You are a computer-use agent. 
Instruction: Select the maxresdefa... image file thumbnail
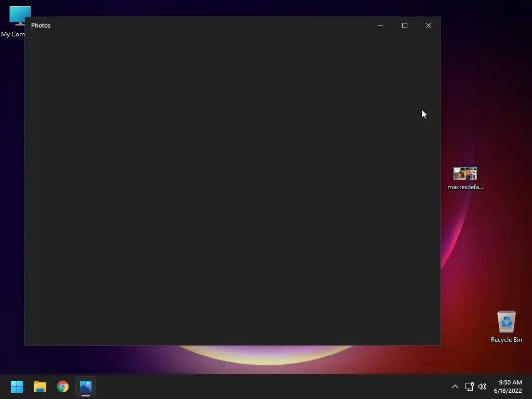pos(465,174)
